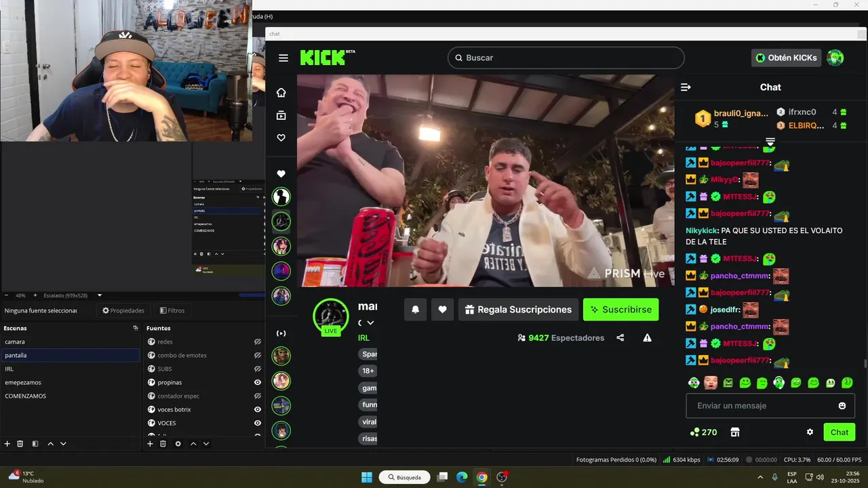Screen dimensions: 868x488
Task: Click the filled heart icon in Kick sidebar
Action: [281, 174]
